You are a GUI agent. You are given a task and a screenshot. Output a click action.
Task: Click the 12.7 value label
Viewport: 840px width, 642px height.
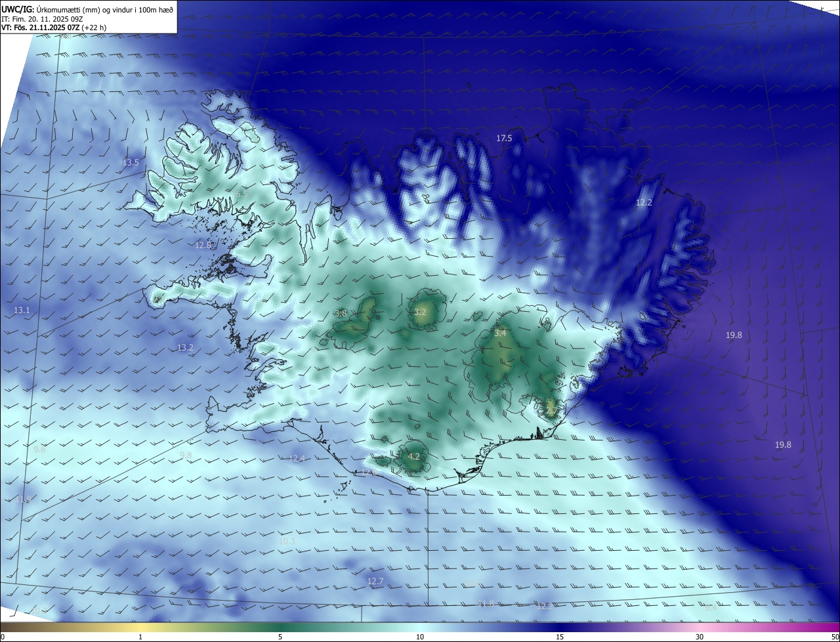pos(375,581)
